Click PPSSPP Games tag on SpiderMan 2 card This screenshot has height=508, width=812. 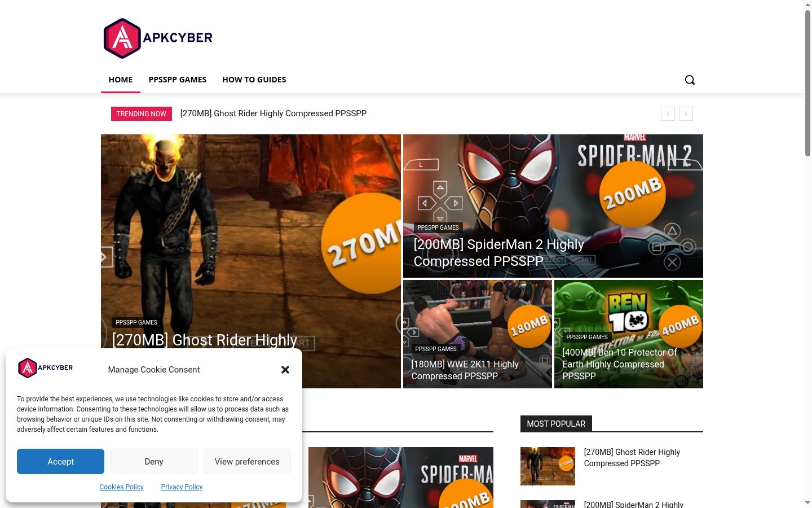[x=438, y=227]
